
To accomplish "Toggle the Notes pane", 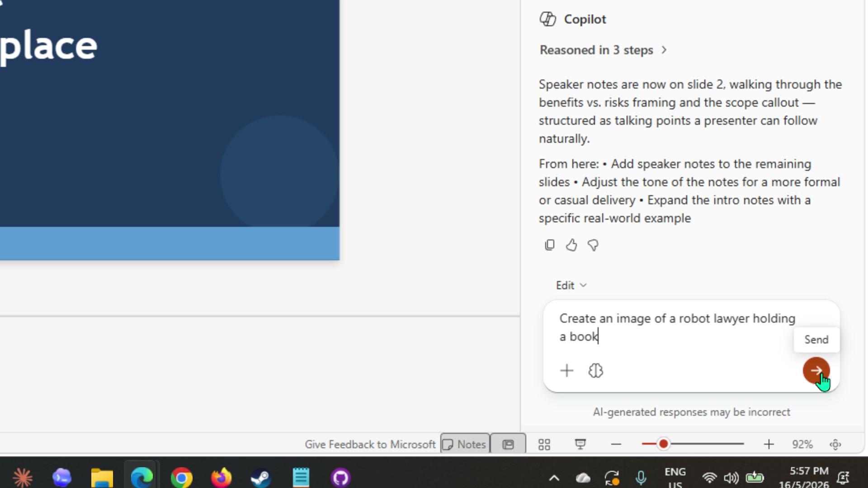I will click(465, 444).
